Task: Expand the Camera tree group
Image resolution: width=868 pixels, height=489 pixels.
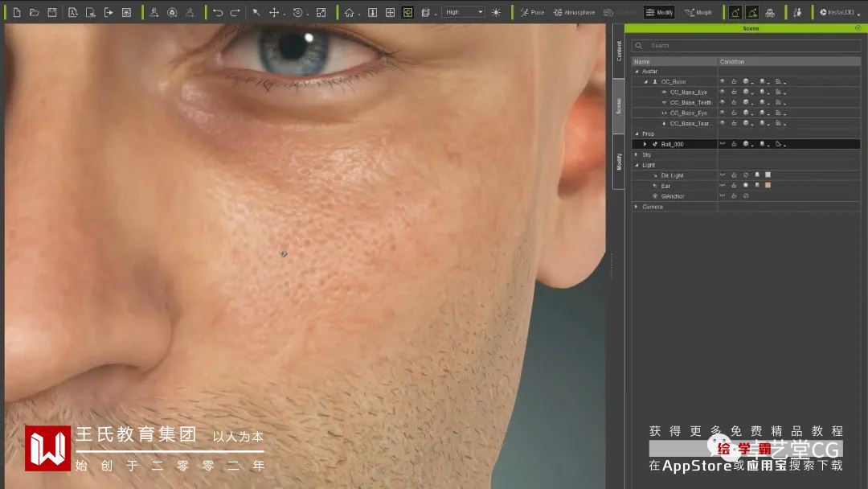Action: 636,207
